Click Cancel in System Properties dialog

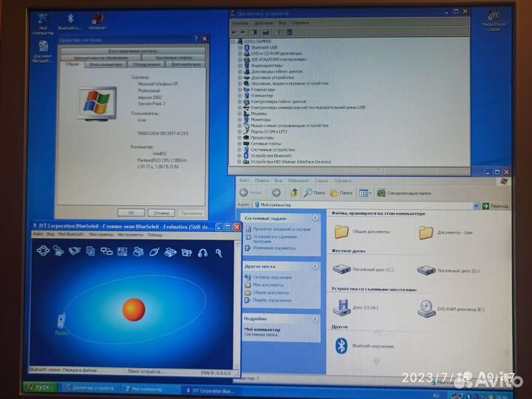(x=161, y=213)
